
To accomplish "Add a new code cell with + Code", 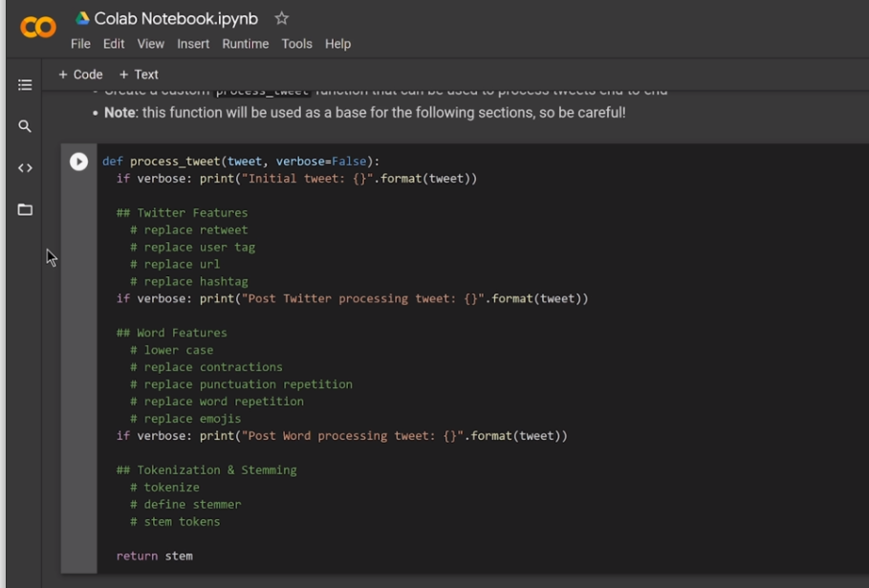I will [80, 75].
